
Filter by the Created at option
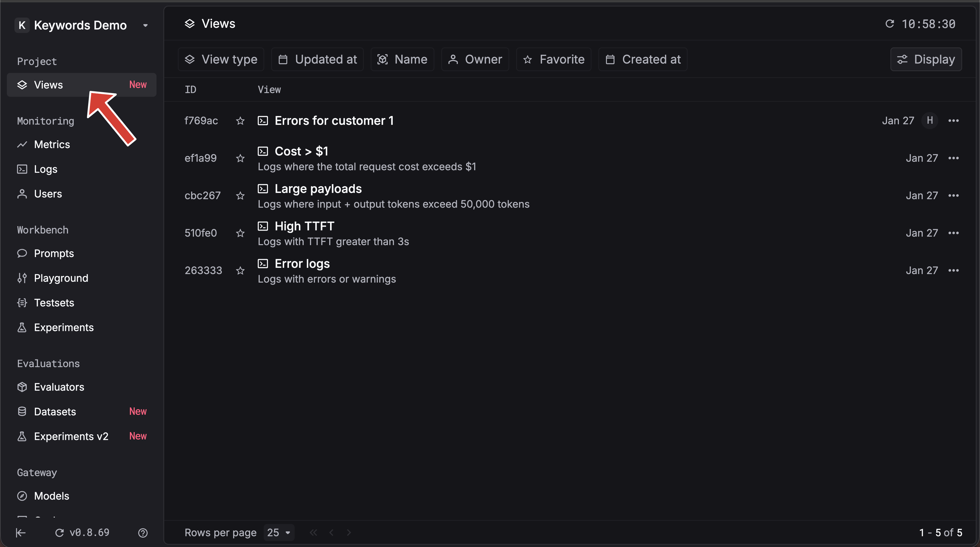[x=643, y=59]
